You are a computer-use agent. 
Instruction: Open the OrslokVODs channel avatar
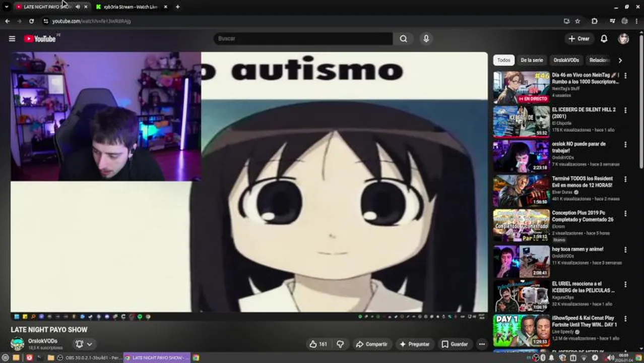pos(18,344)
